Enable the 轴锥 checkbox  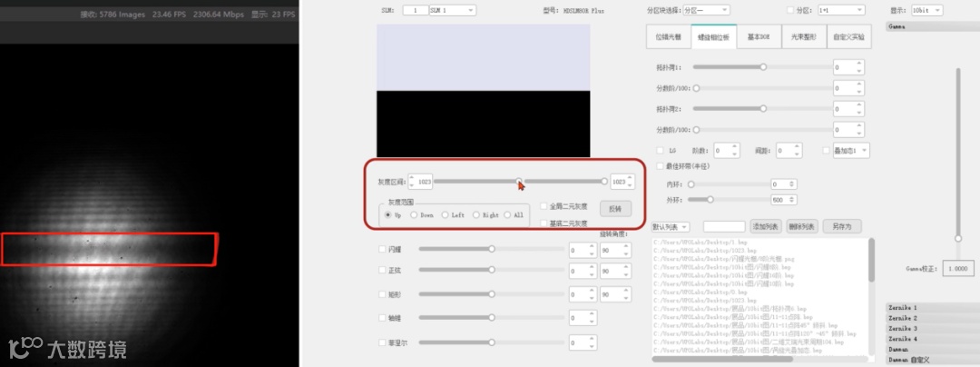(x=382, y=318)
